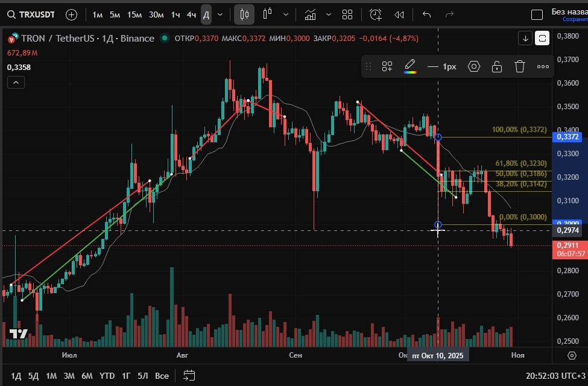Open the layout grid templates icon
Screen dimensions: 588x386
347,14
